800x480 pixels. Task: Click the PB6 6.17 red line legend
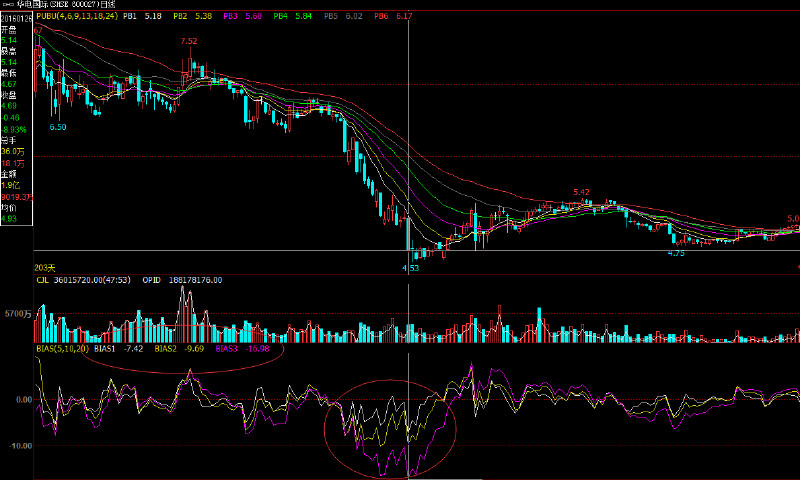click(392, 17)
